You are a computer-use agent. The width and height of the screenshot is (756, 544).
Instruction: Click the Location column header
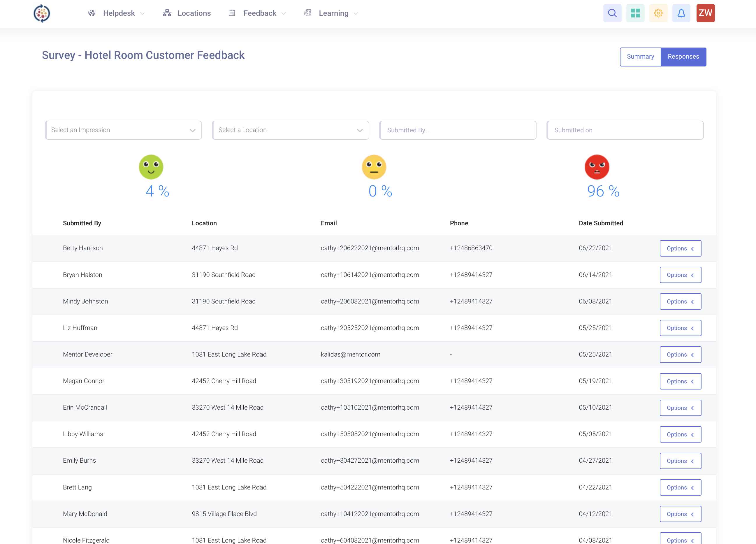tap(204, 223)
